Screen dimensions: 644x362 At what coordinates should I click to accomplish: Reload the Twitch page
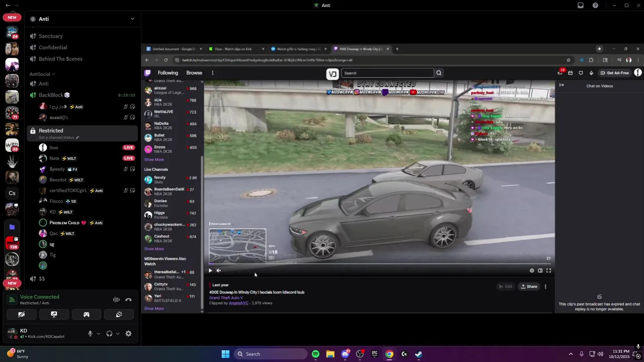pos(166,60)
